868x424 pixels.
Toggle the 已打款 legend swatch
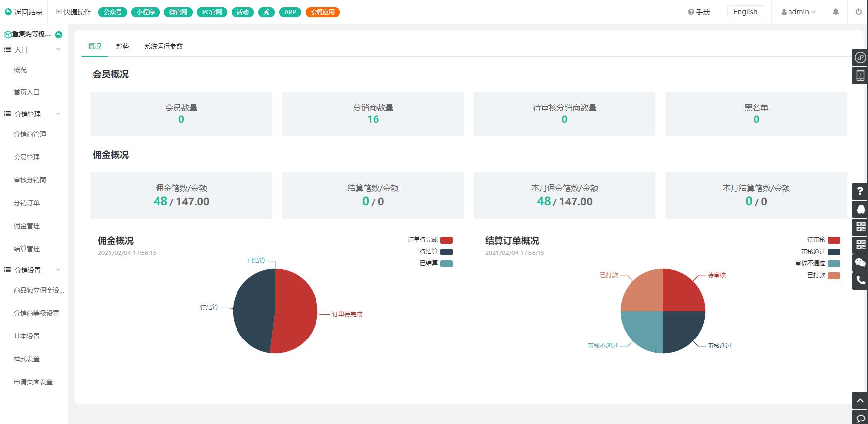(x=834, y=276)
